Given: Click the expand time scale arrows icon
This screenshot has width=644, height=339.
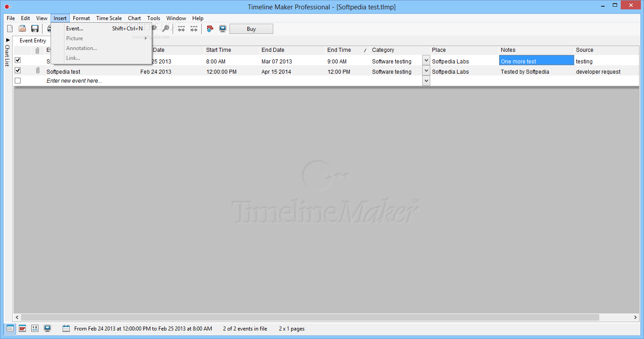Looking at the screenshot, I should [x=181, y=29].
